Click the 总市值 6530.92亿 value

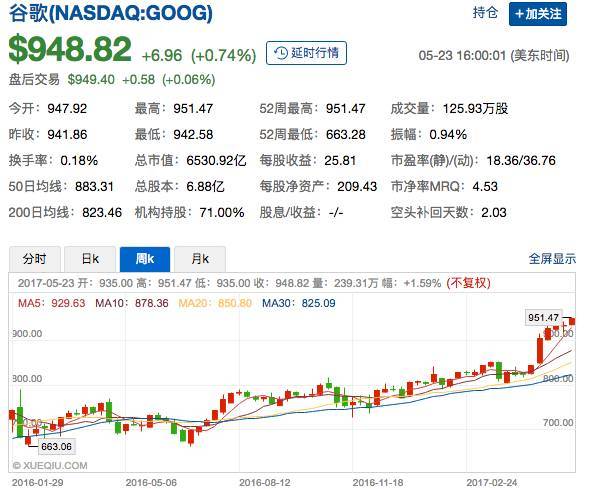point(216,161)
